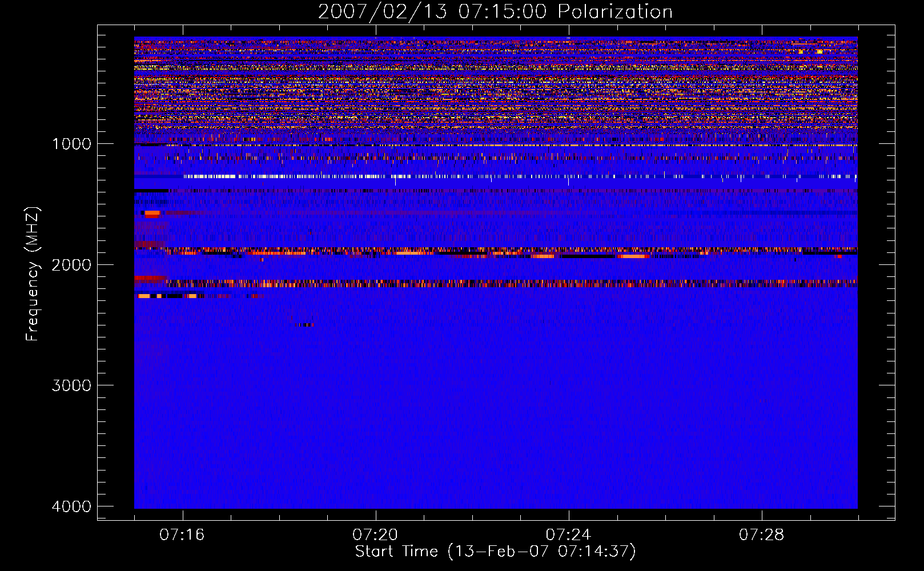Viewport: 924px width, 571px height.
Task: Click the 2000 frequency tick label
Action: click(x=72, y=265)
